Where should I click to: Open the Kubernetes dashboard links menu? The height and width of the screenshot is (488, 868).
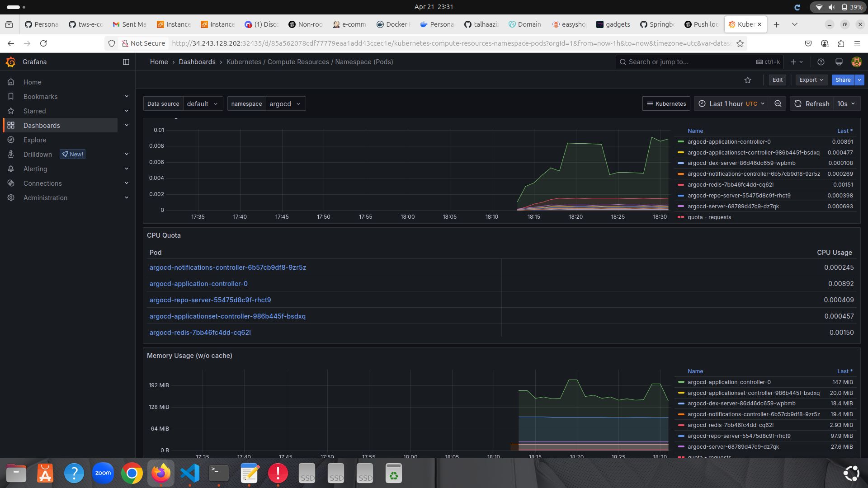[666, 104]
